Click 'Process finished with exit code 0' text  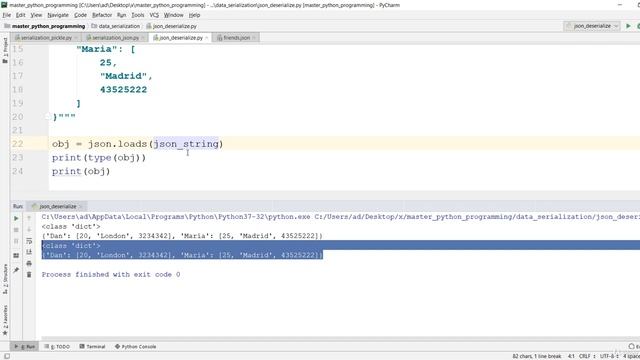click(x=111, y=275)
